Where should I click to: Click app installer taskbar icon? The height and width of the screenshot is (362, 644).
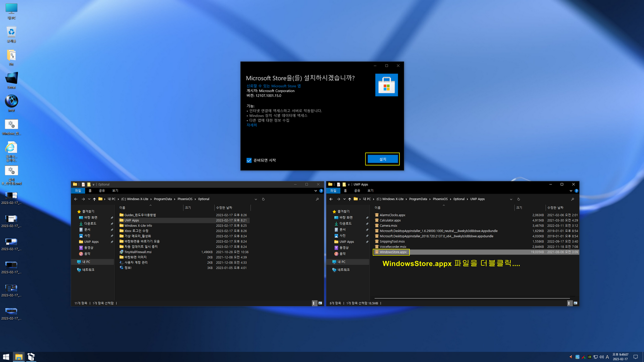coord(31,357)
